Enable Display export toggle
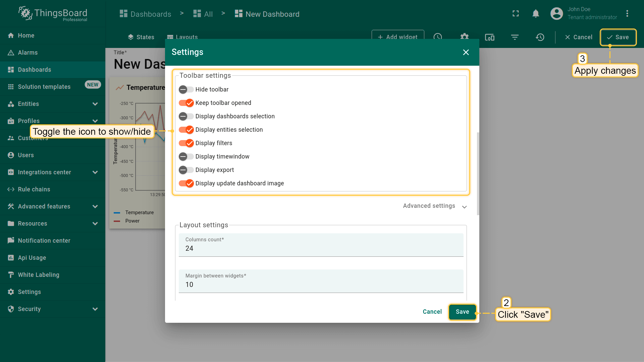The height and width of the screenshot is (362, 644). coord(186,170)
